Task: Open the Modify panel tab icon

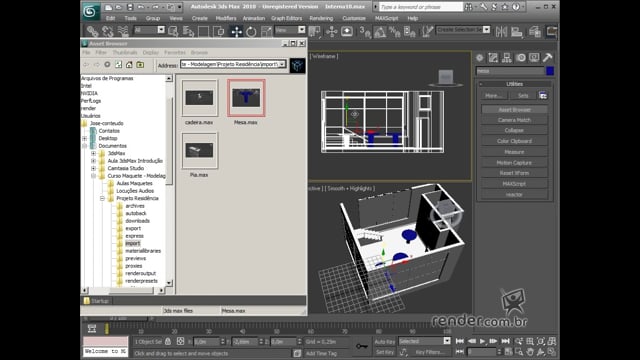Action: coord(493,58)
